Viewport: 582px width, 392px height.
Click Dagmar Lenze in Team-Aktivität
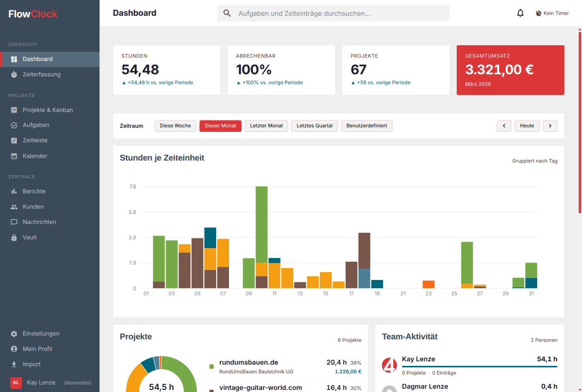[425, 387]
